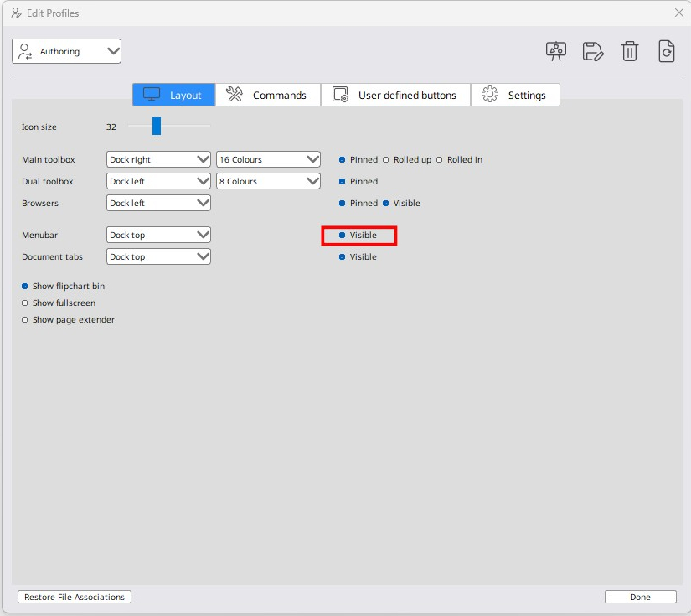Click the Restore File Associations button
This screenshot has width=691, height=616.
(75, 597)
